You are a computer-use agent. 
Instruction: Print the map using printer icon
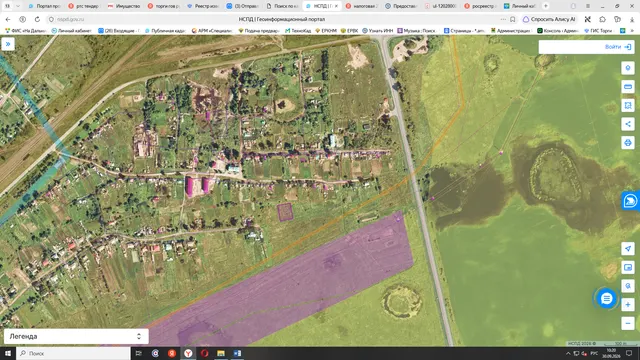click(x=628, y=143)
